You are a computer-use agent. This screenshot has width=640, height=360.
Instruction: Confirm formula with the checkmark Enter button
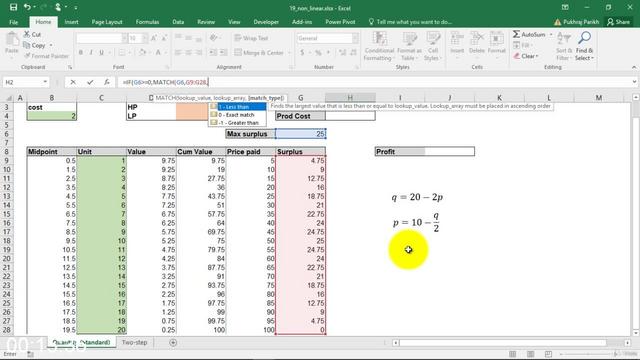pyautogui.click(x=90, y=82)
